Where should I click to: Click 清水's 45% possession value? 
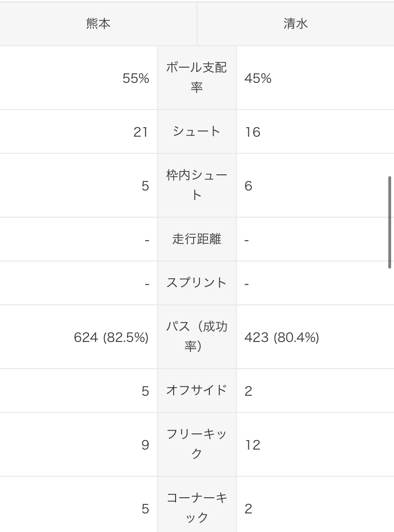[258, 79]
